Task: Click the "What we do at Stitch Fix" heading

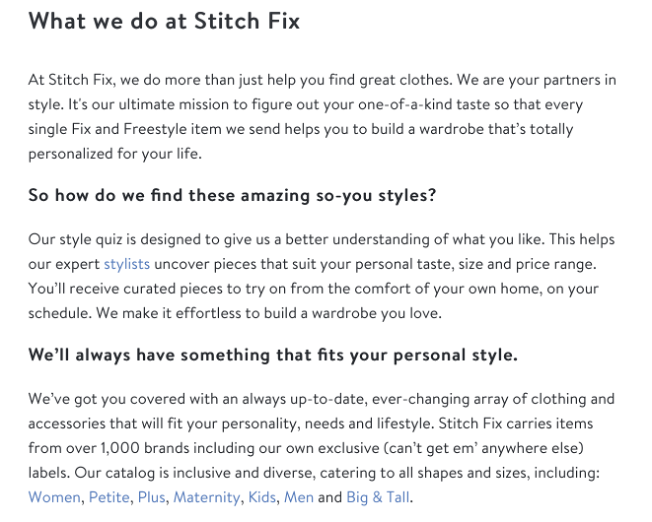Action: (164, 20)
